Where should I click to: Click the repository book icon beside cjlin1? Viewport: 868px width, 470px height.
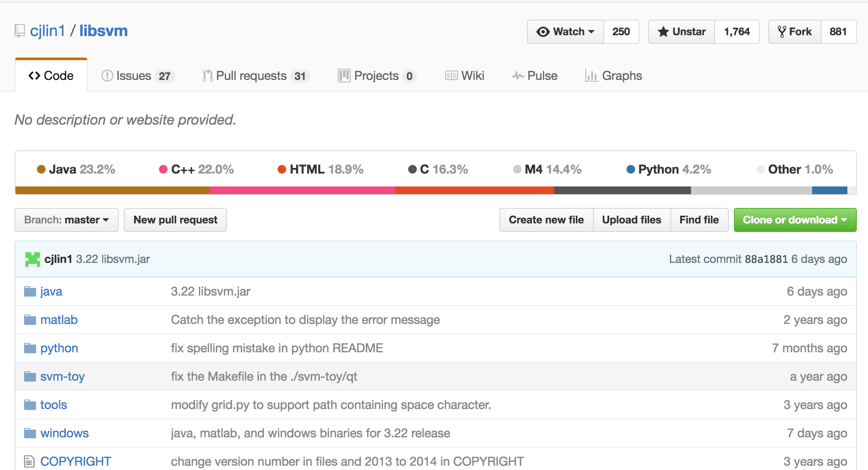tap(20, 31)
